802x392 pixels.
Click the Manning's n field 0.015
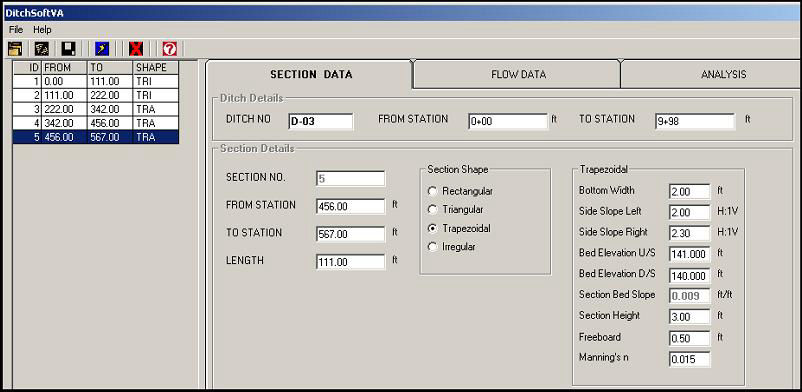[x=689, y=359]
